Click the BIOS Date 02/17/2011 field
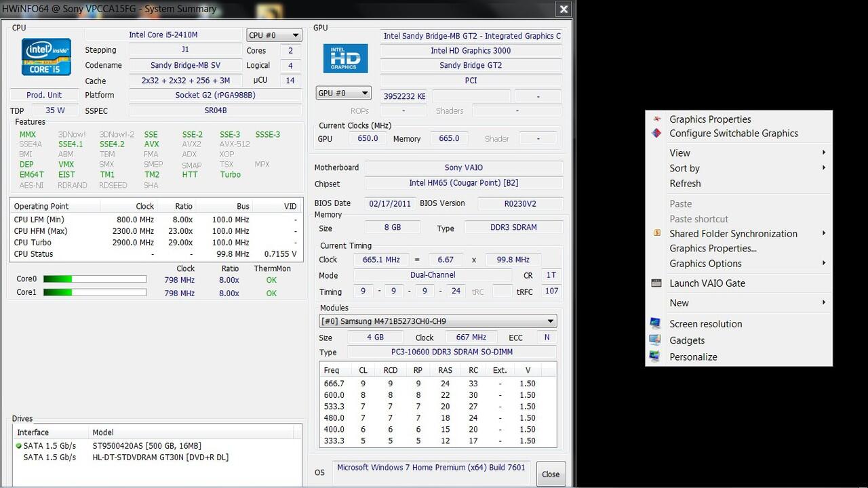868x488 pixels. (x=390, y=203)
